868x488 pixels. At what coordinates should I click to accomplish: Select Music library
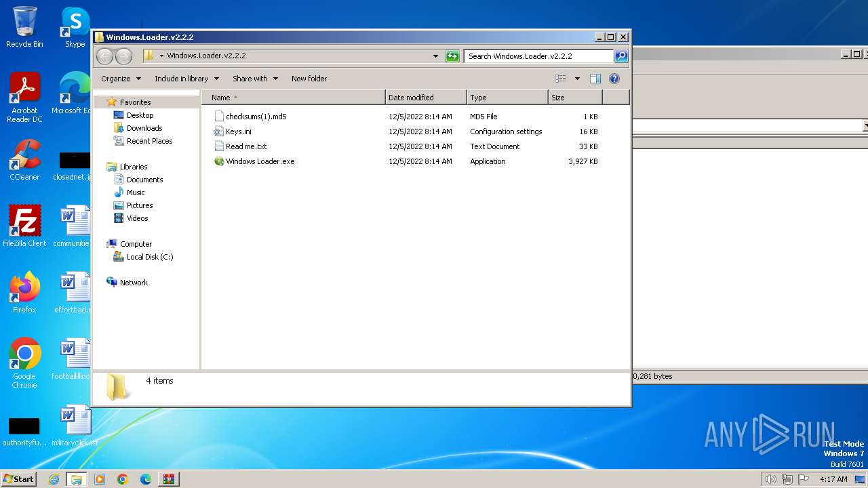tap(136, 192)
